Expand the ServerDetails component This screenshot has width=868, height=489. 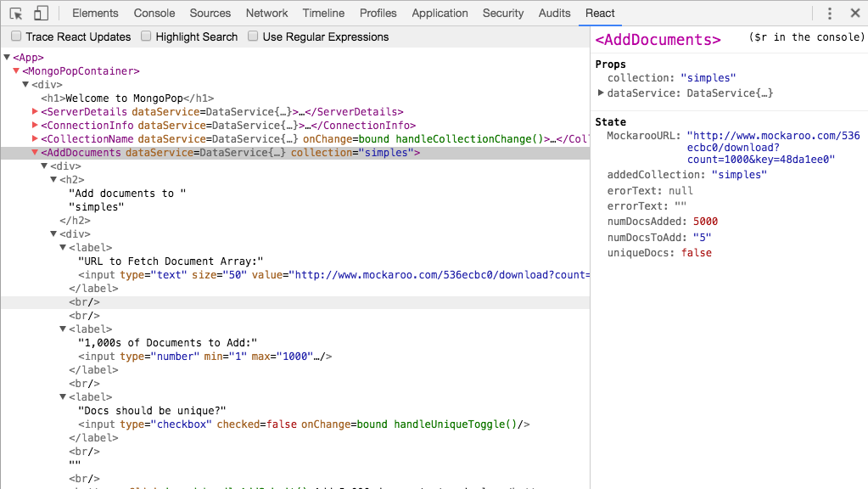click(35, 111)
